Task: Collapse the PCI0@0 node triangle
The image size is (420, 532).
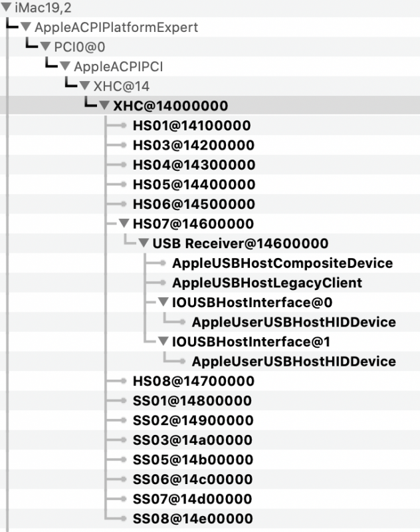Action: click(x=45, y=47)
